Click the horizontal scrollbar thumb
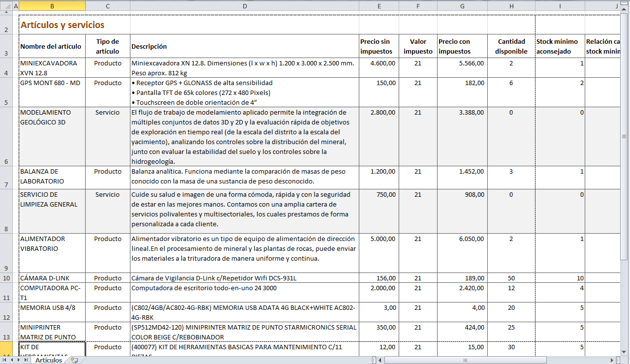Image resolution: width=630 pixels, height=364 pixels. pyautogui.click(x=466, y=360)
